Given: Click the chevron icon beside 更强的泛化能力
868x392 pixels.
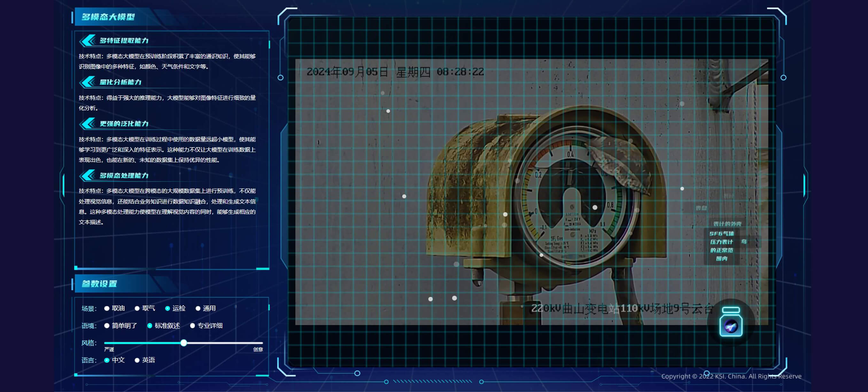Looking at the screenshot, I should 87,124.
